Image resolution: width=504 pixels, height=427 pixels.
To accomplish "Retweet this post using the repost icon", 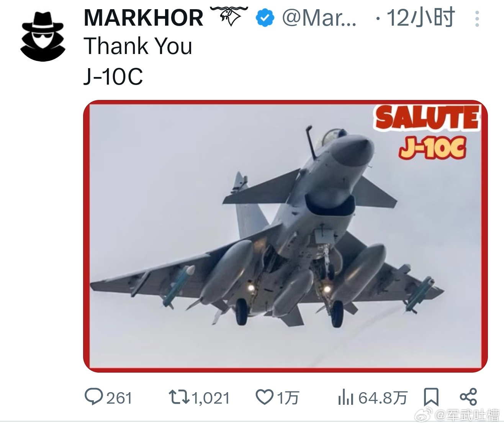I will coord(179,397).
